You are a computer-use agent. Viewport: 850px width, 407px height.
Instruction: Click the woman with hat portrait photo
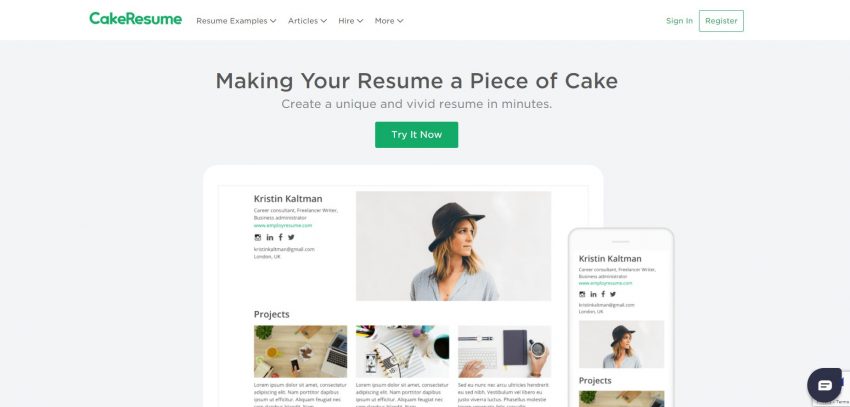click(x=453, y=246)
